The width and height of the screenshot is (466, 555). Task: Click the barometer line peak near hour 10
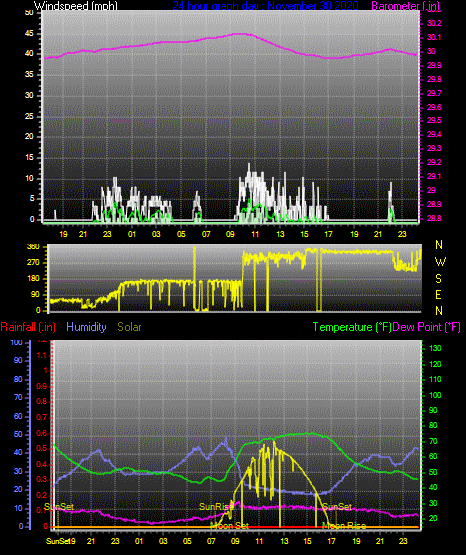click(241, 34)
